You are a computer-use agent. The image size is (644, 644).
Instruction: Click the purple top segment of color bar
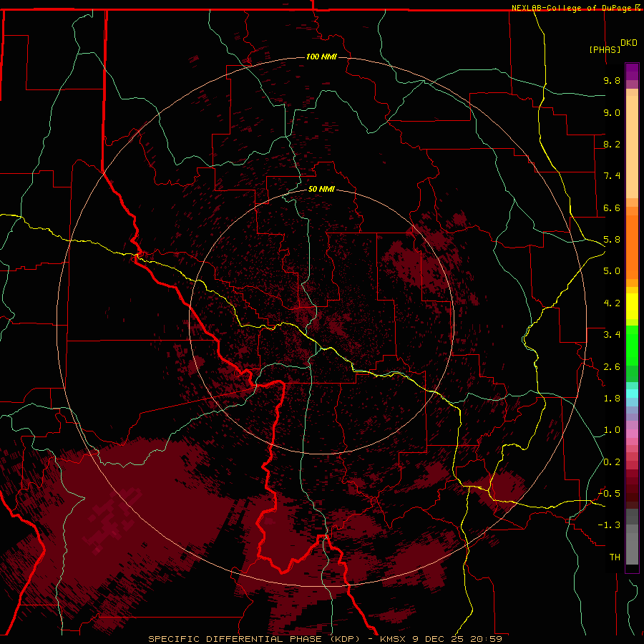click(632, 72)
